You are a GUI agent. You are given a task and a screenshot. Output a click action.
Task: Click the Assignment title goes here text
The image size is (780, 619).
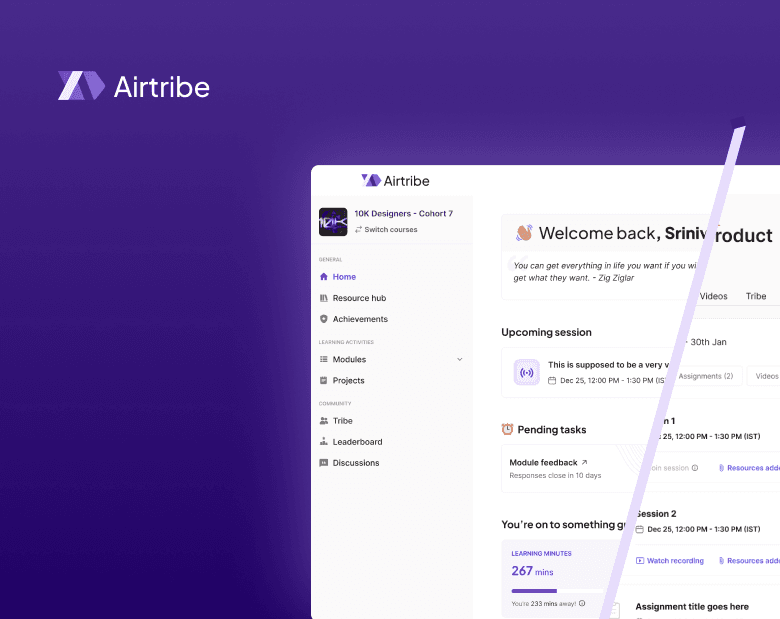tap(691, 607)
